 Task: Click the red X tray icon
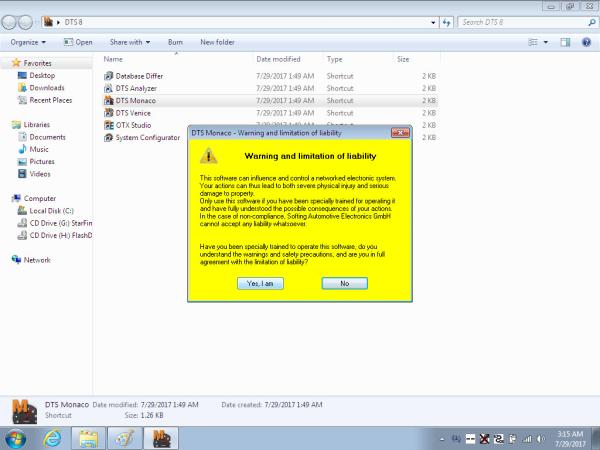point(484,439)
